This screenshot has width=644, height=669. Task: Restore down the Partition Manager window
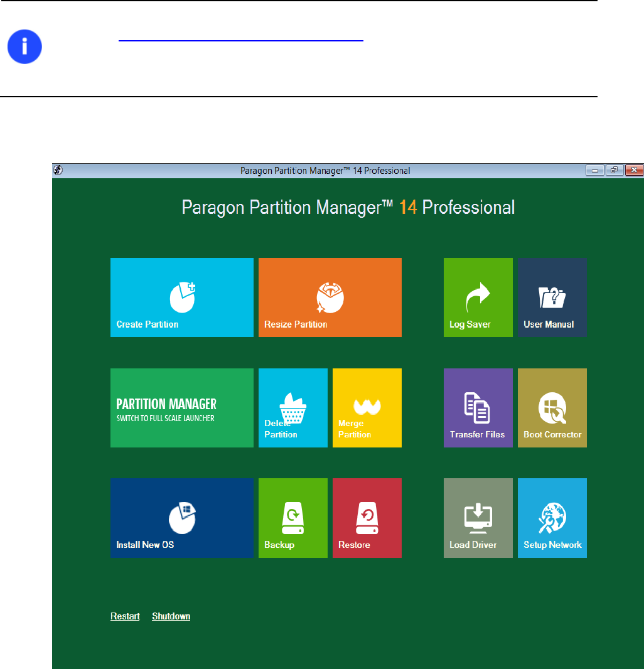click(614, 170)
